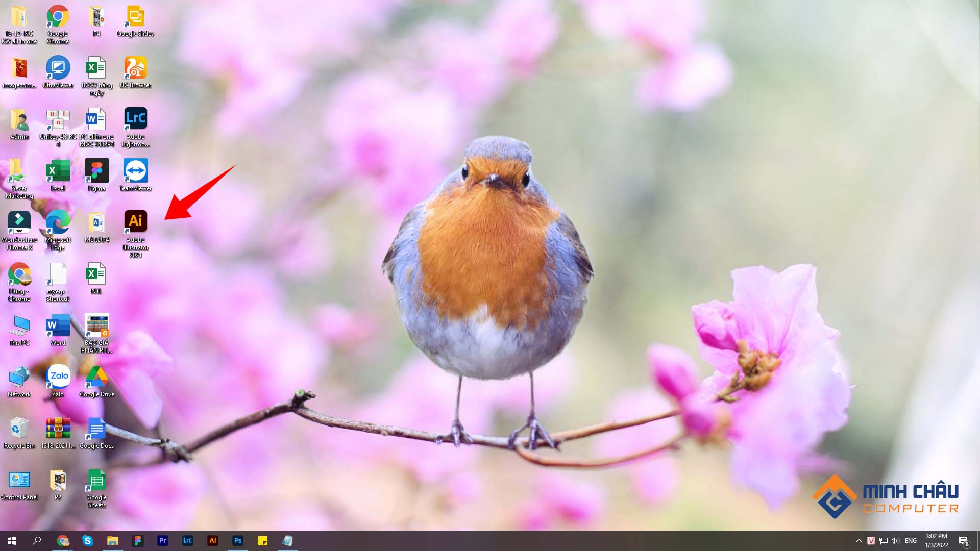Select the 1318-20211... WinRAR archive

coord(58,433)
